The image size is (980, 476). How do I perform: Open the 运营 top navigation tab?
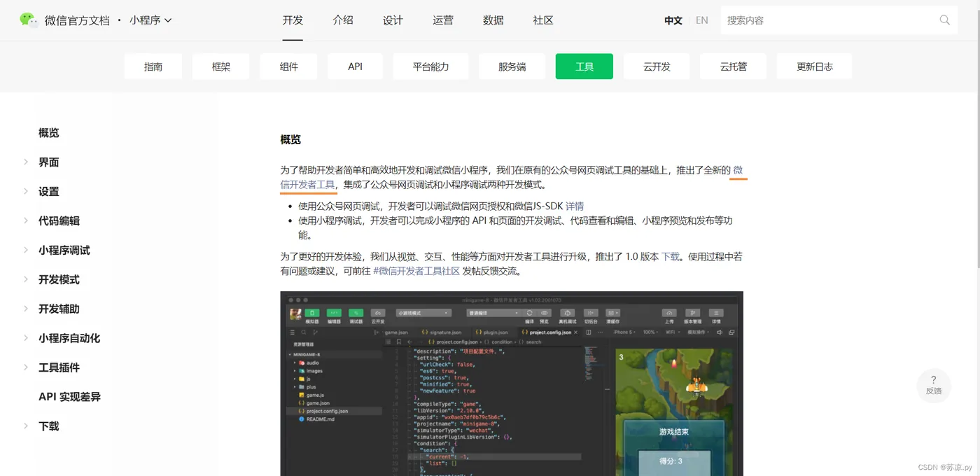[443, 20]
